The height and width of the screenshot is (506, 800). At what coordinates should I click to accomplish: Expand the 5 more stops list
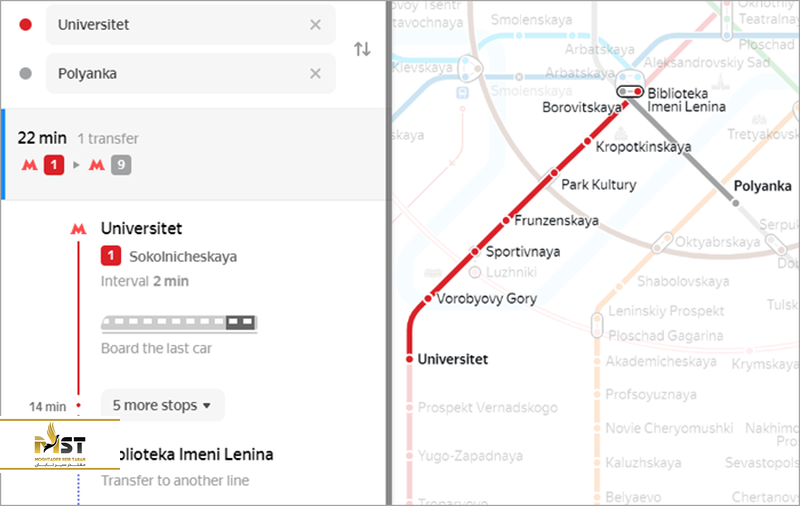[162, 405]
